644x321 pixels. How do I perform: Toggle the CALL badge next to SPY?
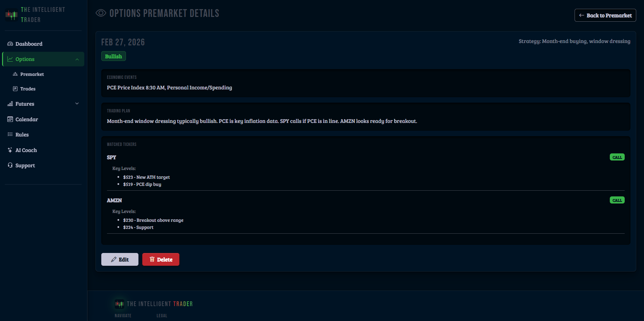tap(617, 157)
